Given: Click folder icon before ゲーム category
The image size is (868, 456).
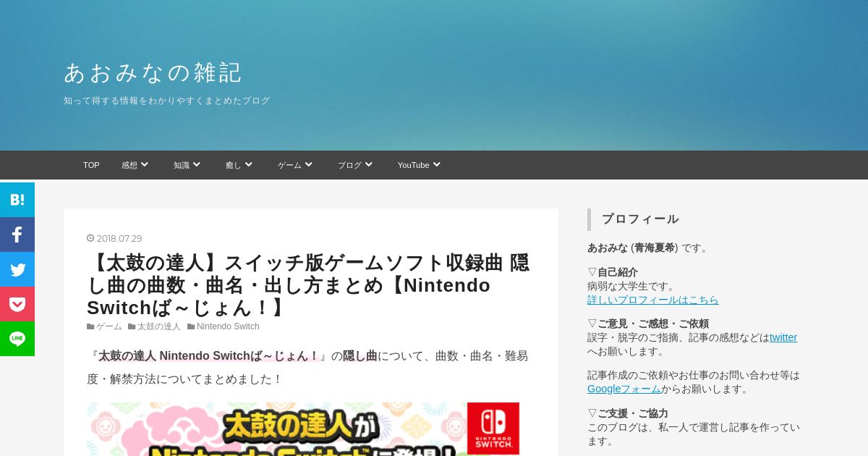Looking at the screenshot, I should point(90,326).
